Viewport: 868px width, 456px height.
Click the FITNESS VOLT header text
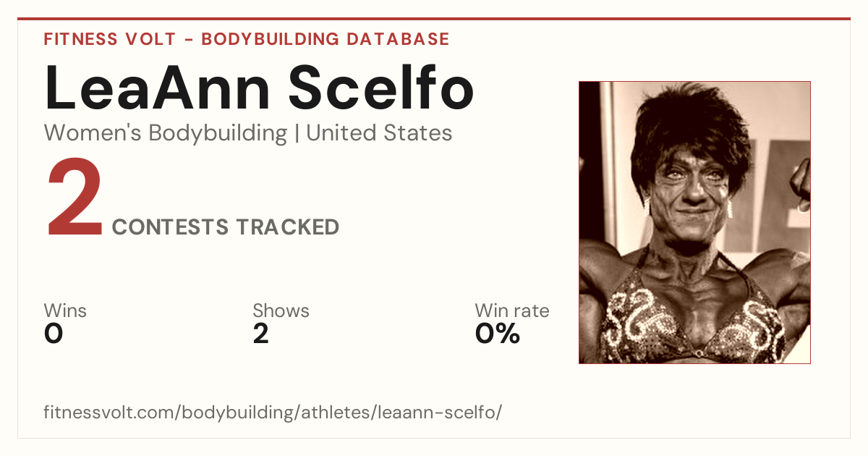pyautogui.click(x=109, y=39)
